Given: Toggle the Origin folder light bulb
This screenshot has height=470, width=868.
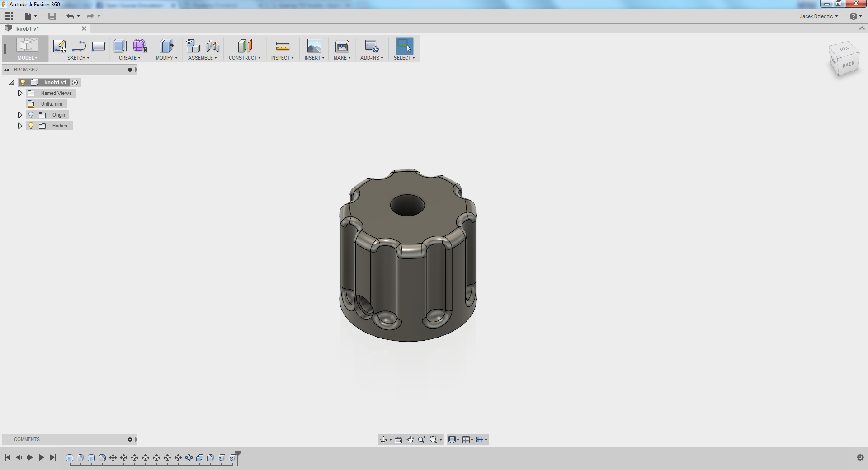Looking at the screenshot, I should pyautogui.click(x=31, y=115).
